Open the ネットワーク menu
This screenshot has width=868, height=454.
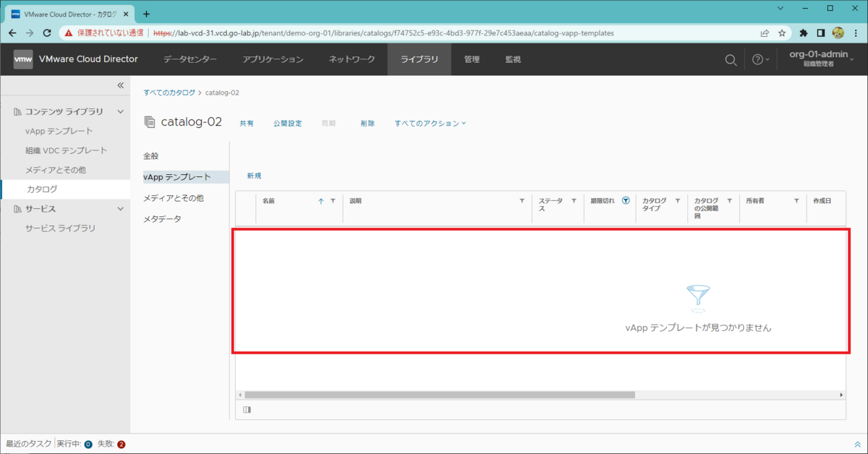point(352,59)
